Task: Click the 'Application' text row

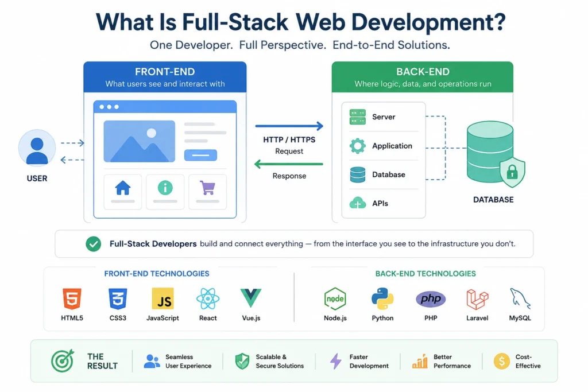Action: 392,146
